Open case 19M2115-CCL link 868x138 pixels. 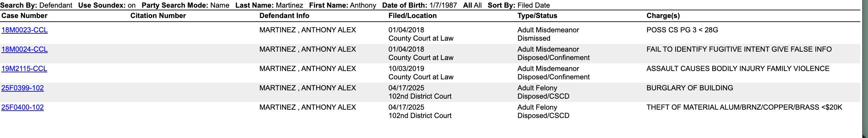pyautogui.click(x=24, y=69)
